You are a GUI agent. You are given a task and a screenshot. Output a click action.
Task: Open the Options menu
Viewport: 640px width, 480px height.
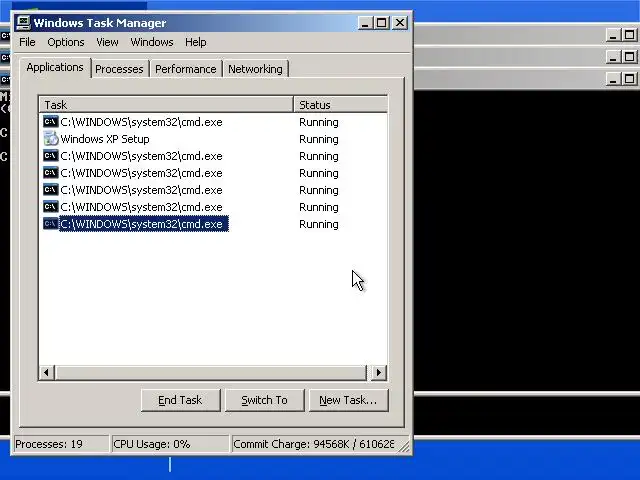66,42
